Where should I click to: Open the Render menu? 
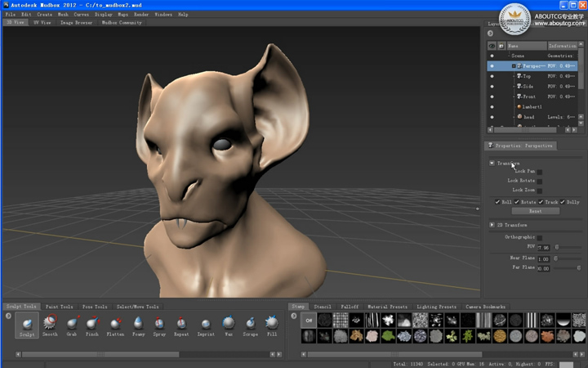(141, 14)
